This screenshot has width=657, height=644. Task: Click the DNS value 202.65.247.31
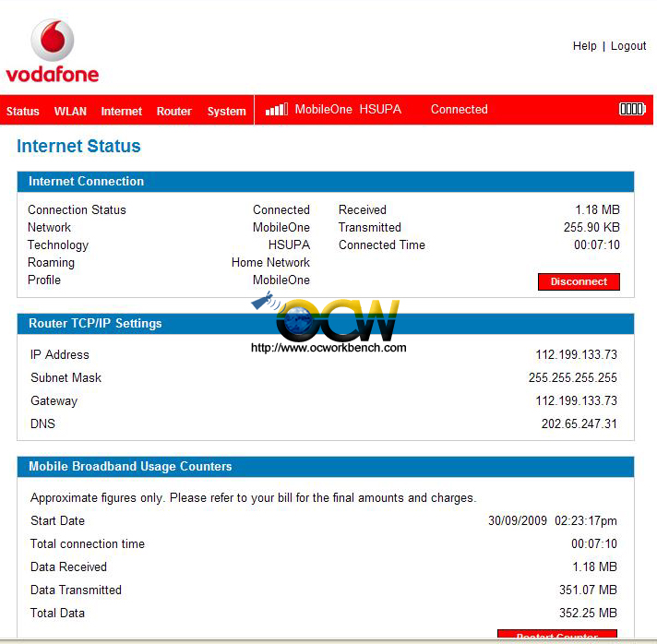point(579,423)
